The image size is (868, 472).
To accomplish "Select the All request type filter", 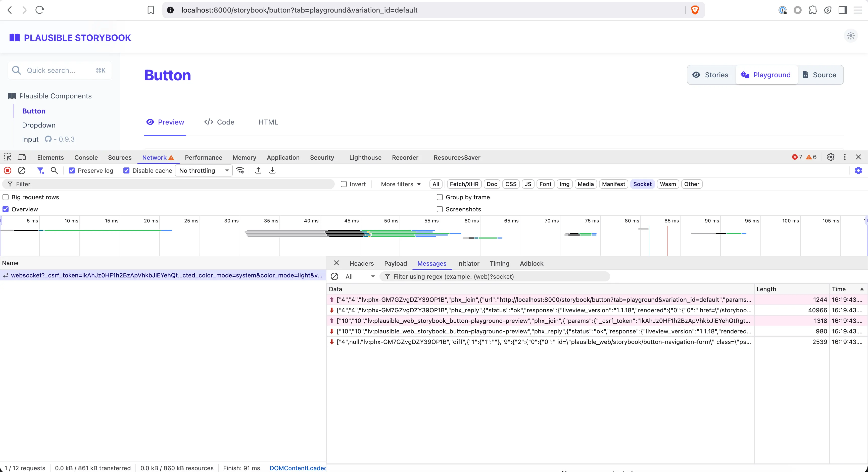I will (x=436, y=184).
